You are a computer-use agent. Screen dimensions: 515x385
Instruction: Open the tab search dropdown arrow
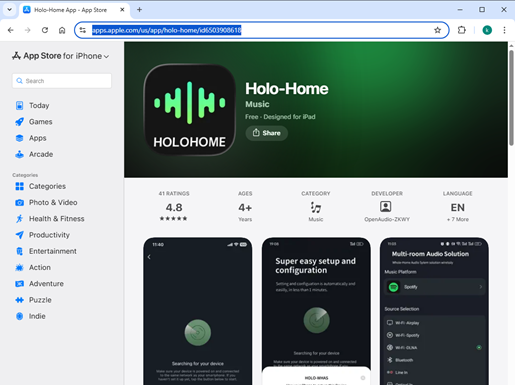point(9,10)
